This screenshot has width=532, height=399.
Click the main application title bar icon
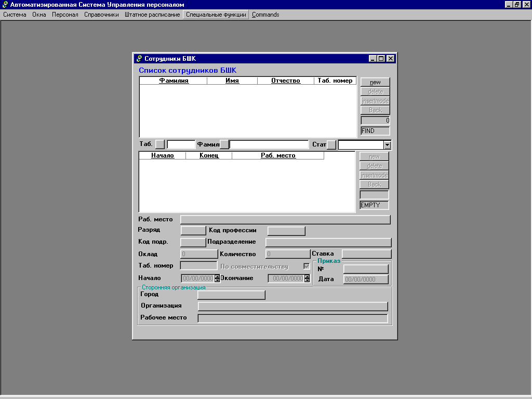5,5
